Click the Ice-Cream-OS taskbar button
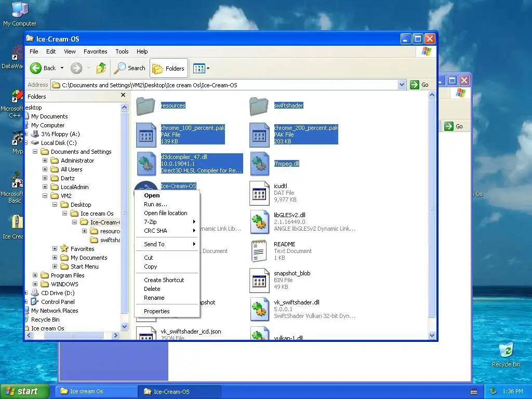 [180, 392]
